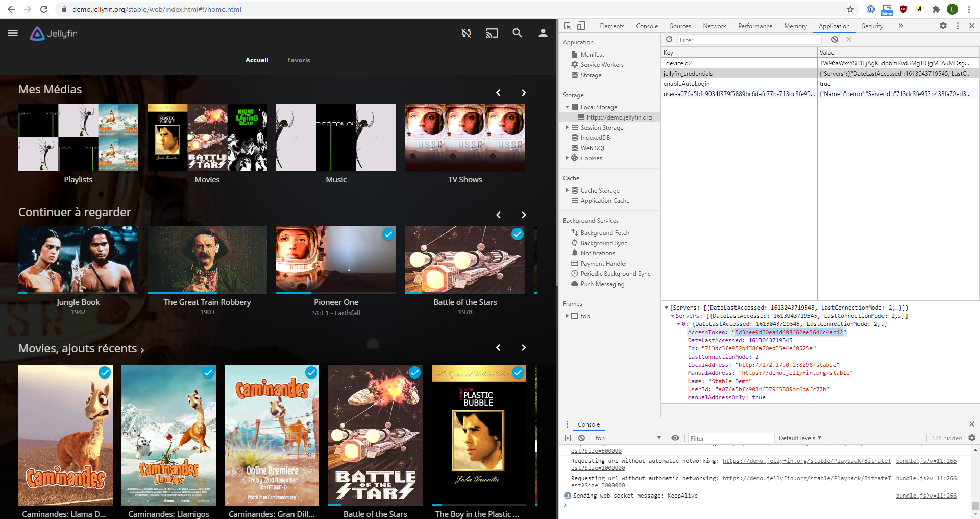The width and height of the screenshot is (980, 519).
Task: Toggle watched checkmark on Pioneer One
Action: pyautogui.click(x=388, y=234)
